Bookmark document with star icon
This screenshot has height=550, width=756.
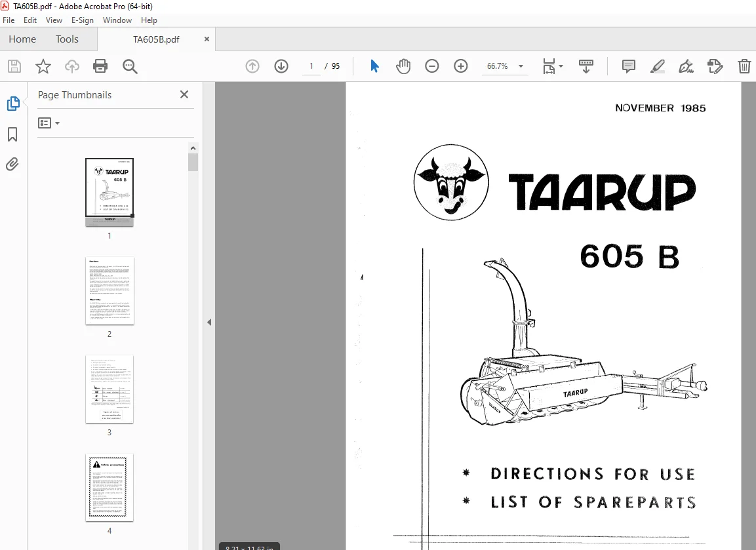(x=43, y=66)
